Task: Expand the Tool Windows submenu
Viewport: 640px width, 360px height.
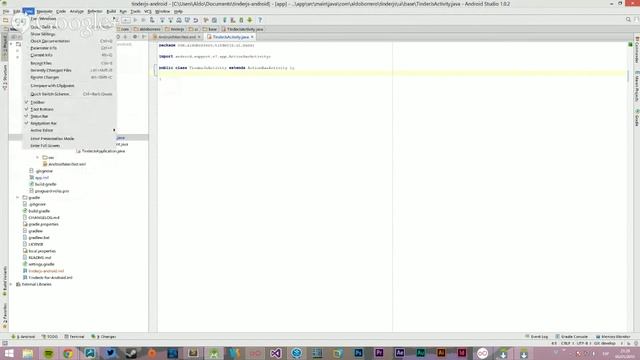Action: point(69,18)
